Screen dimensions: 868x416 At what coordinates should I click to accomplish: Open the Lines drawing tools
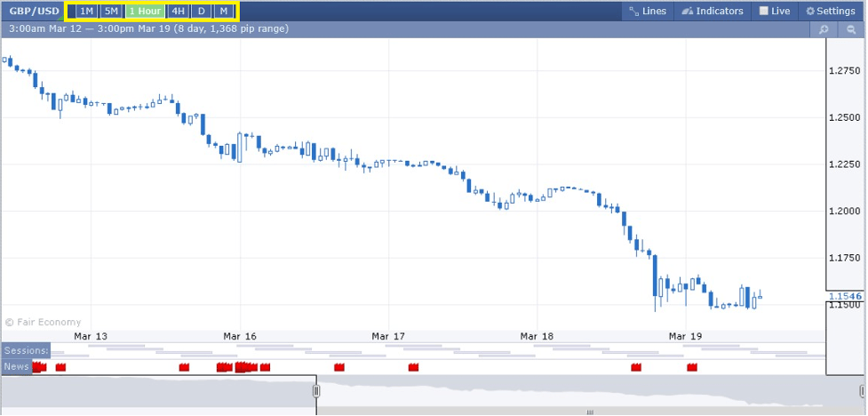tap(648, 11)
